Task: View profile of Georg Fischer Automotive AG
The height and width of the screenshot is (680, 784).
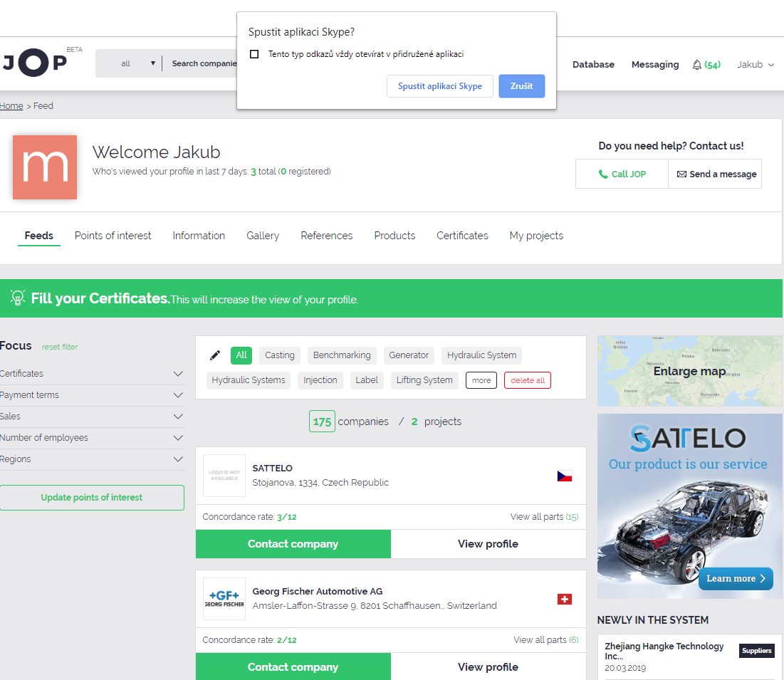Action: 488,667
